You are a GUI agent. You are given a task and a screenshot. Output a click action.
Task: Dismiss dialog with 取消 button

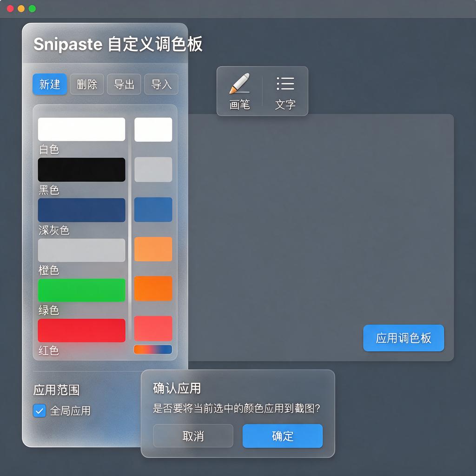(x=193, y=436)
